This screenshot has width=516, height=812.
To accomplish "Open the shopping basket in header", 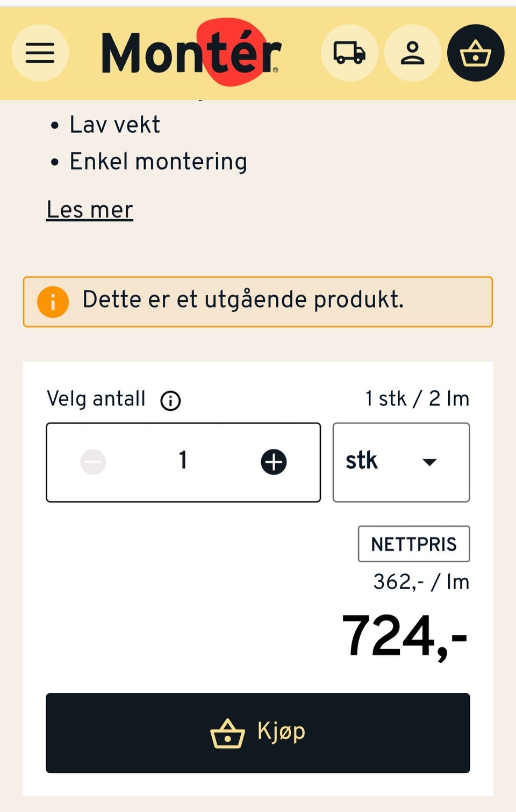I will [x=476, y=53].
